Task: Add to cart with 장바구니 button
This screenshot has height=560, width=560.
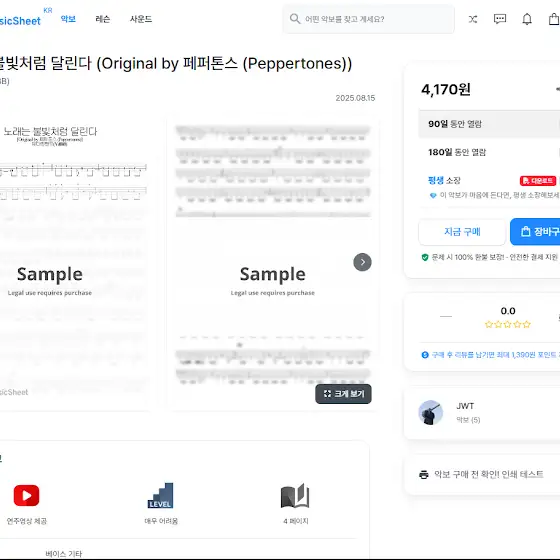Action: (x=535, y=232)
